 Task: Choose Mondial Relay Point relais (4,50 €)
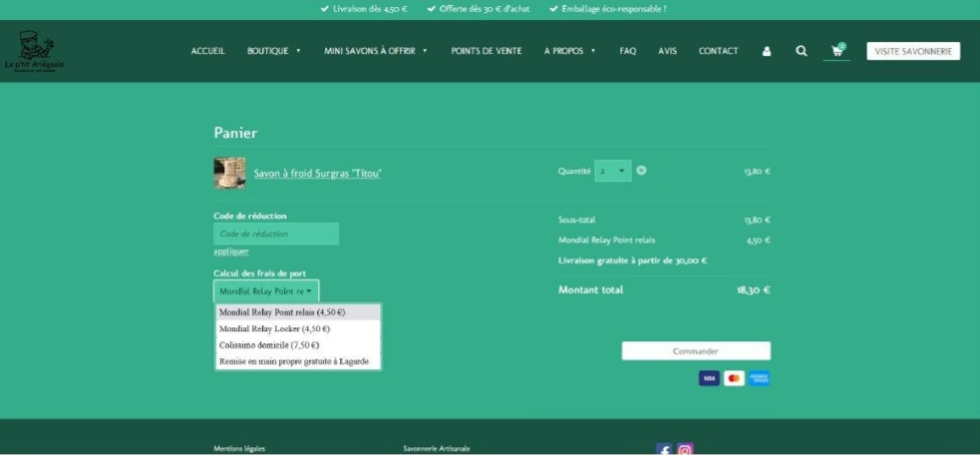[298, 311]
